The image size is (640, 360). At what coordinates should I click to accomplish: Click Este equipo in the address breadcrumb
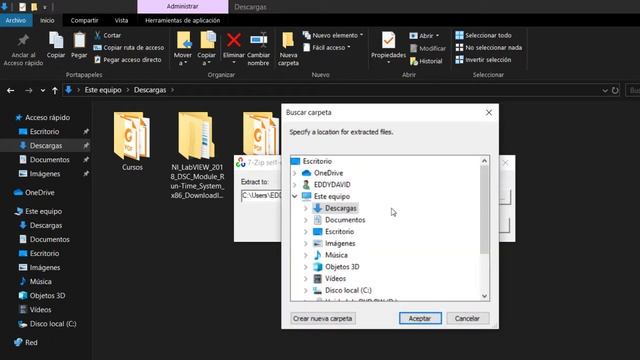pyautogui.click(x=103, y=90)
